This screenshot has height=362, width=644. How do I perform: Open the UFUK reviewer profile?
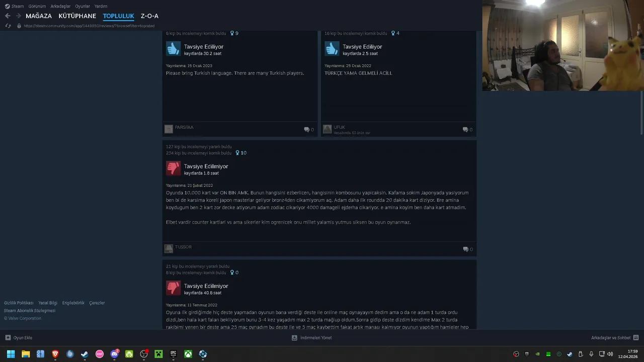[x=339, y=127]
